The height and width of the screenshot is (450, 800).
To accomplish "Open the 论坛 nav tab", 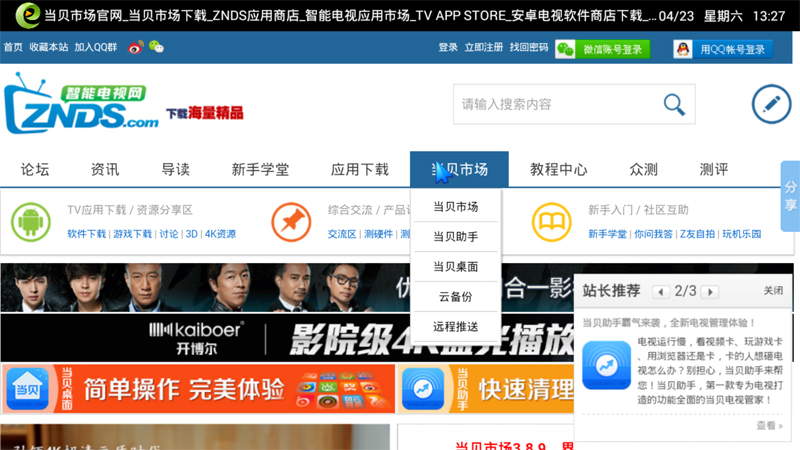I will click(35, 169).
